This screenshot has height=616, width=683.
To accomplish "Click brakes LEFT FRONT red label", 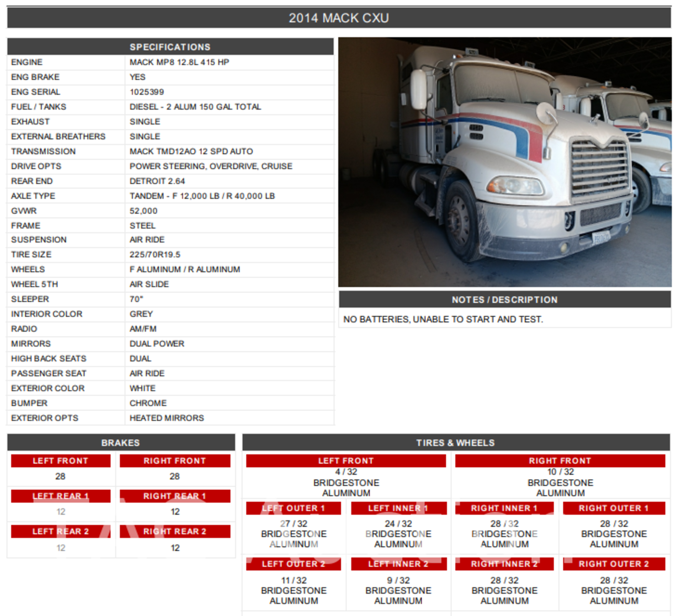I will tap(60, 461).
